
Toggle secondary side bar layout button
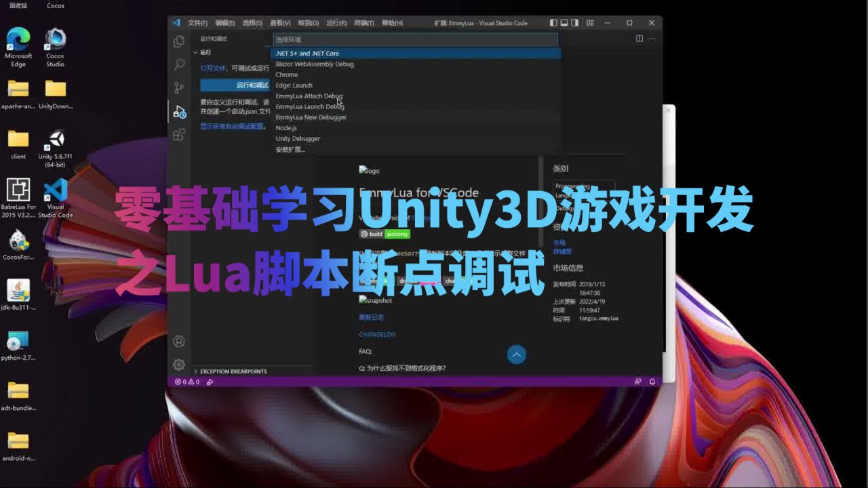point(576,22)
